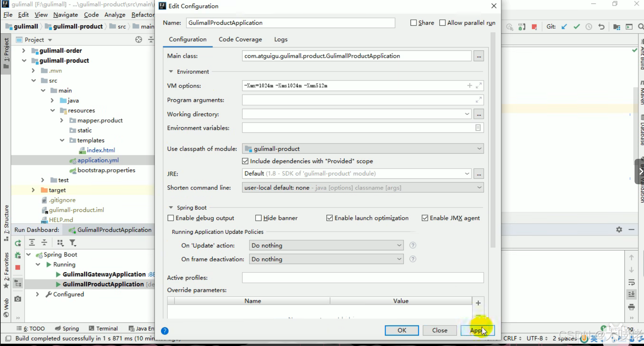
Task: Click the red stop icon in top toolbar
Action: [x=534, y=27]
